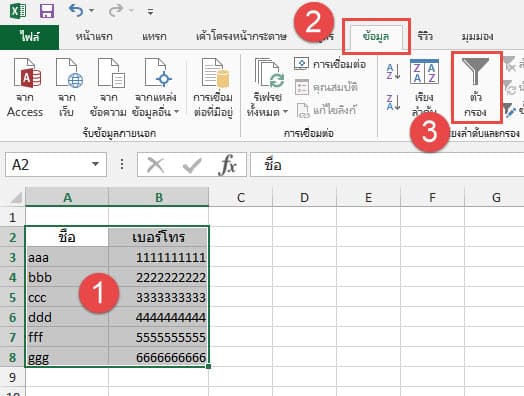Confirm the entry with the checkmark icon
The width and height of the screenshot is (524, 396).
click(192, 165)
